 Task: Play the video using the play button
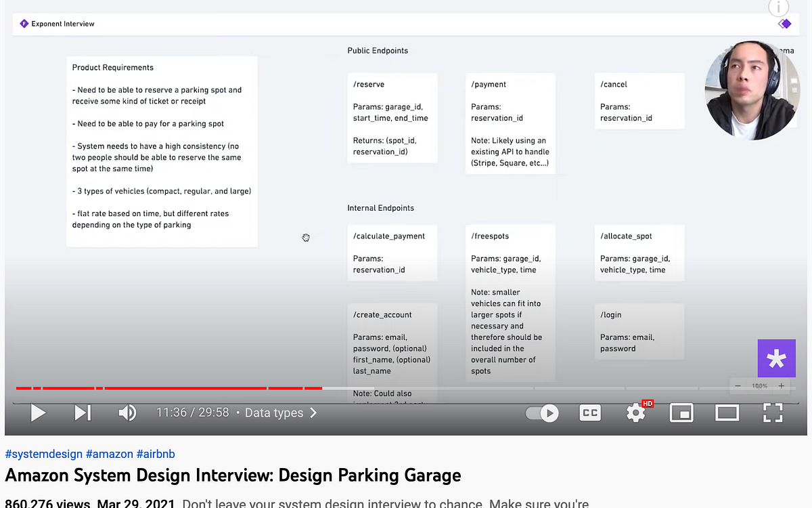(x=38, y=412)
